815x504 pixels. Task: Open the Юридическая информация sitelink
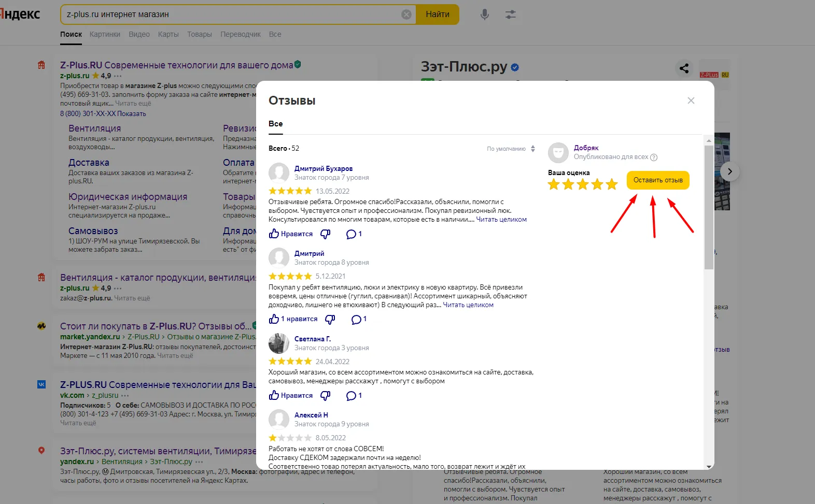tap(128, 197)
